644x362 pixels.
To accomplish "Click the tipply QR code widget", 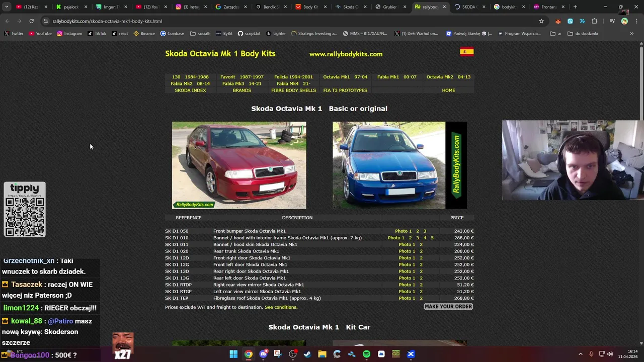I will pyautogui.click(x=25, y=210).
